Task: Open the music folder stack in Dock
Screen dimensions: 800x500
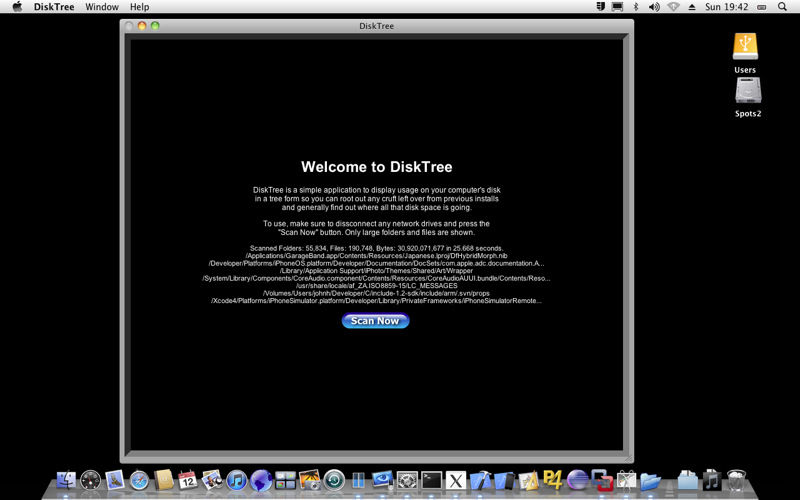Action: pos(712,480)
